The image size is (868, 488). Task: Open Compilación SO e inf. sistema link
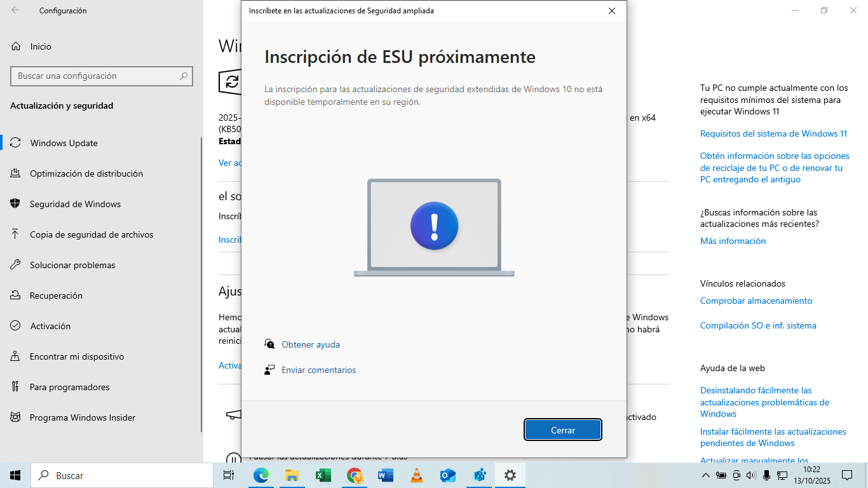pos(758,325)
